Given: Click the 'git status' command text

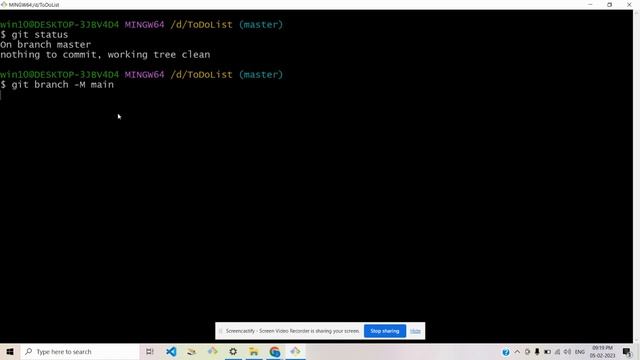Looking at the screenshot, I should pyautogui.click(x=40, y=35).
